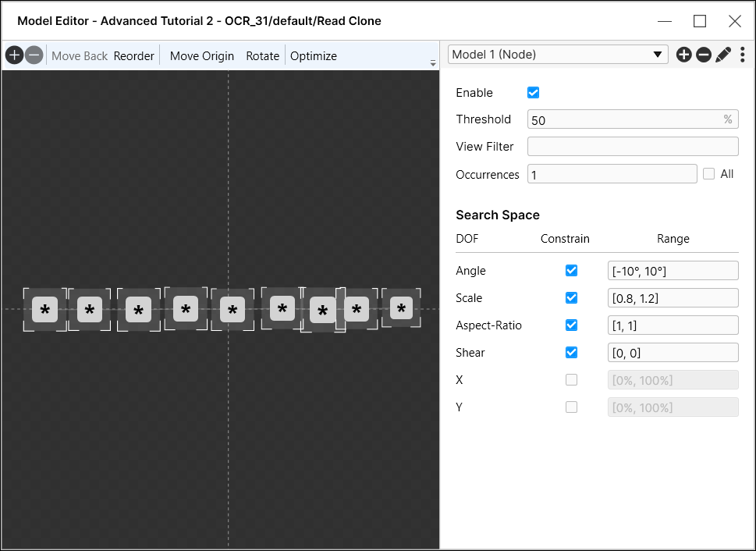
Task: Click the remove element minus icon in the left toolbar
Action: [34, 55]
